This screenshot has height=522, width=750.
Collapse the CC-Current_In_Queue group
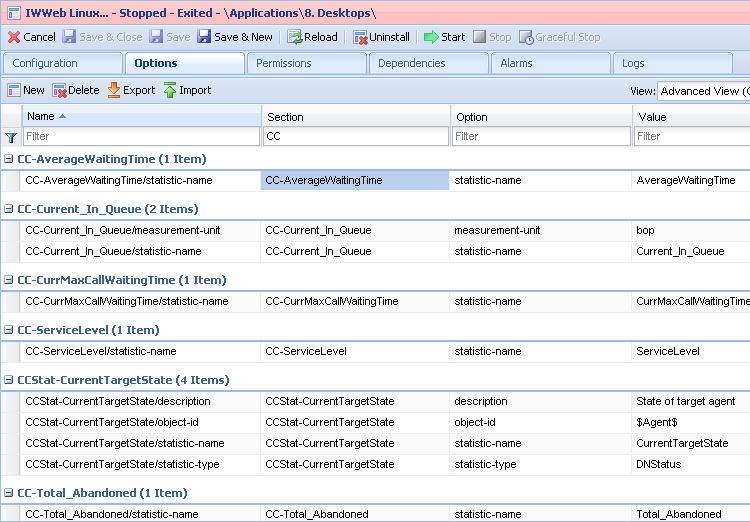pyautogui.click(x=9, y=209)
